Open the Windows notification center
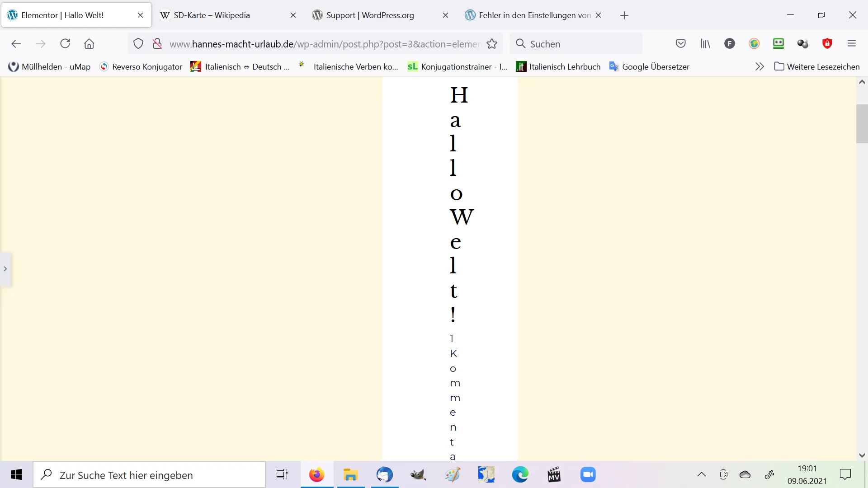The height and width of the screenshot is (488, 868). [845, 474]
